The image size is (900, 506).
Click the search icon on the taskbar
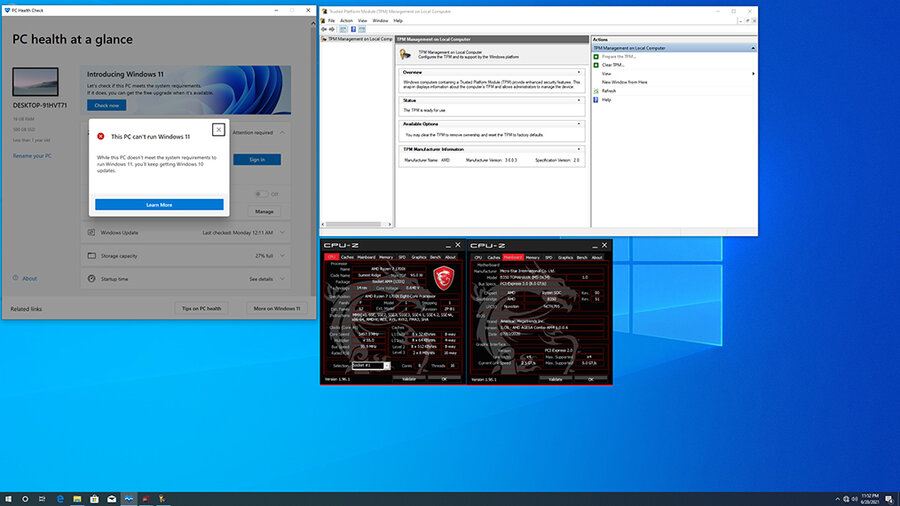[26, 498]
